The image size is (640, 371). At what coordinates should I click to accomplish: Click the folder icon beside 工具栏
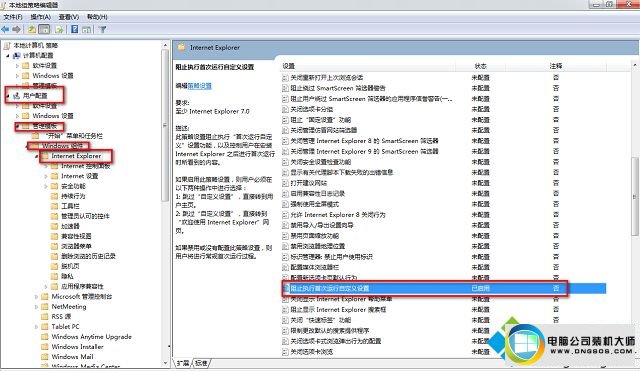[55, 206]
